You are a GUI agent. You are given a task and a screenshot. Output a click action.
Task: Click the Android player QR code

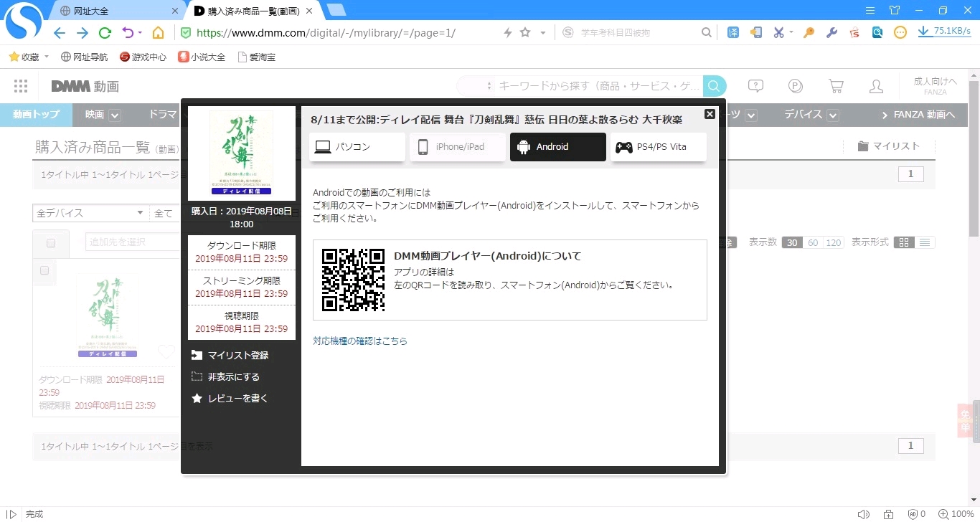[354, 280]
